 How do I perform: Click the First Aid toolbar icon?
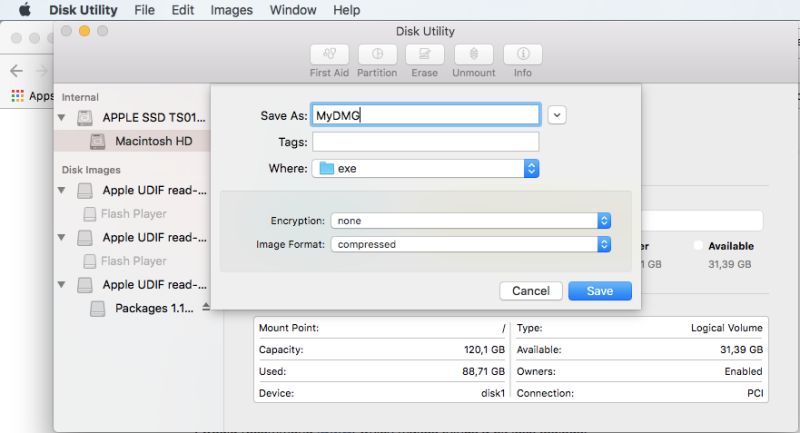330,54
